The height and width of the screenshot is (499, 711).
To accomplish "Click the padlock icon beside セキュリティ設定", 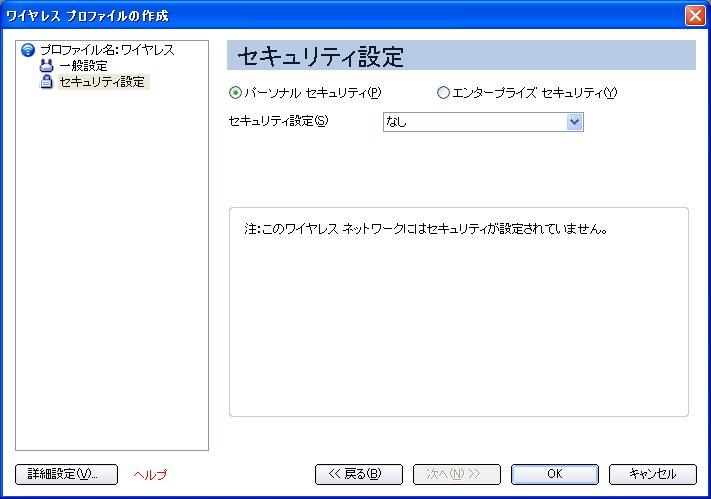I will point(46,82).
